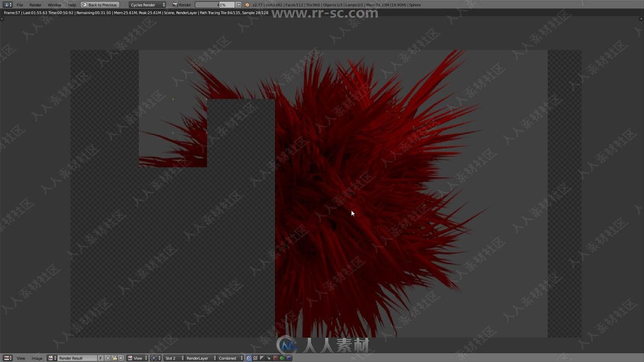Show only the Red channel
644x362 pixels.
275,358
